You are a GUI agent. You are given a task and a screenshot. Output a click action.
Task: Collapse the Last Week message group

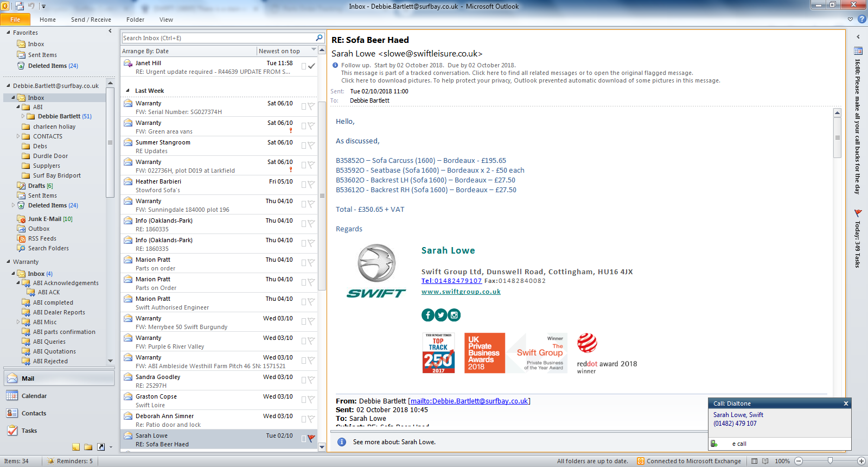(128, 91)
